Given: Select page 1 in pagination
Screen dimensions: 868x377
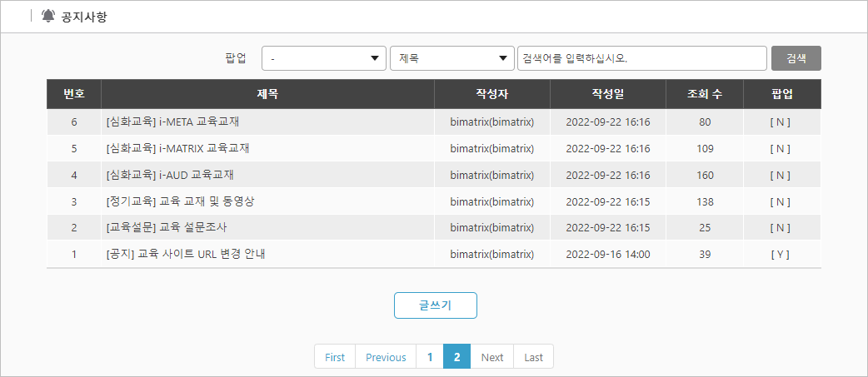Looking at the screenshot, I should coord(430,357).
